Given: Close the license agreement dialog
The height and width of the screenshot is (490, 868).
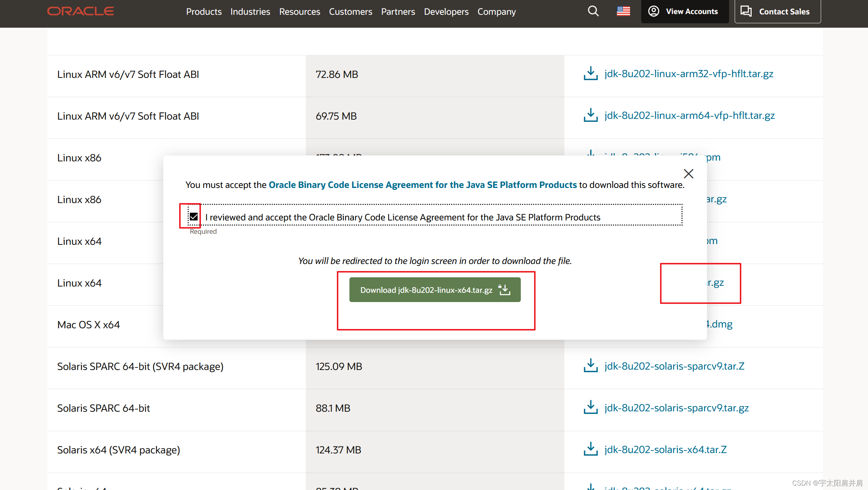Looking at the screenshot, I should tap(688, 174).
